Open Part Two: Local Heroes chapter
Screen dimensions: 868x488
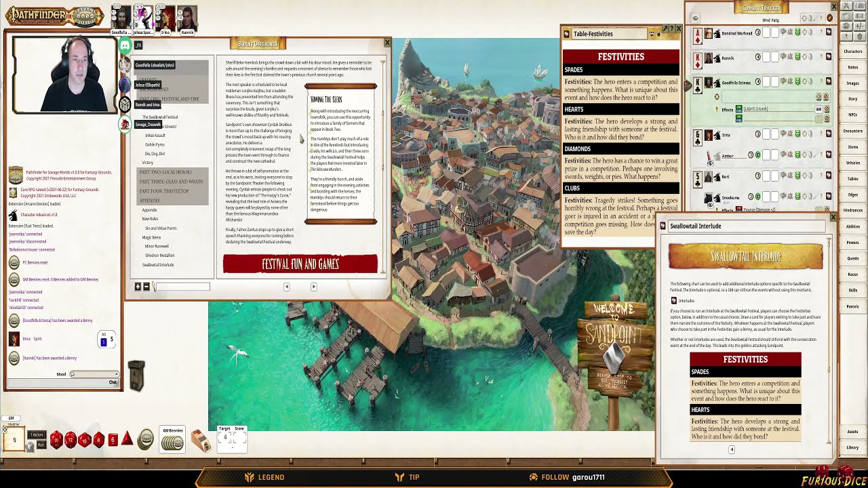click(165, 172)
